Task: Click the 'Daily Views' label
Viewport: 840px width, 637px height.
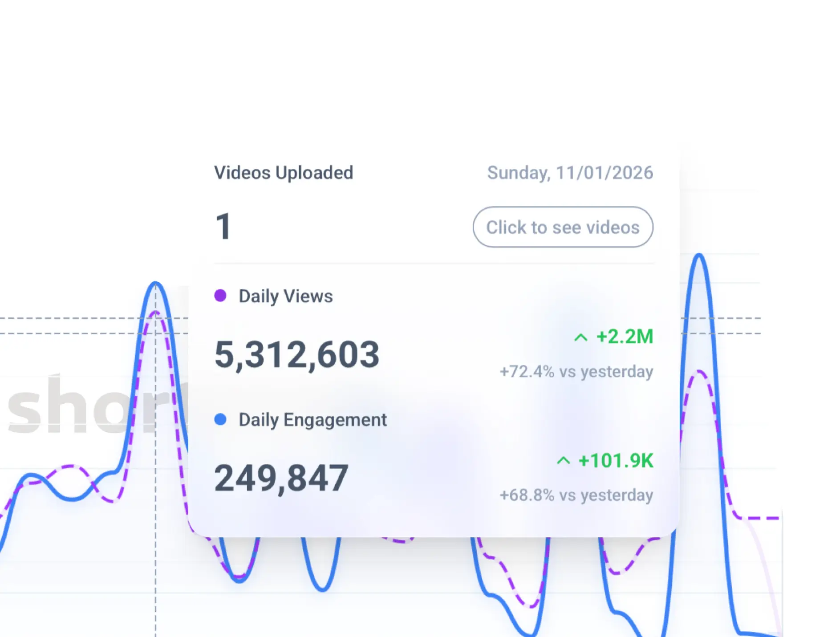Action: click(286, 296)
